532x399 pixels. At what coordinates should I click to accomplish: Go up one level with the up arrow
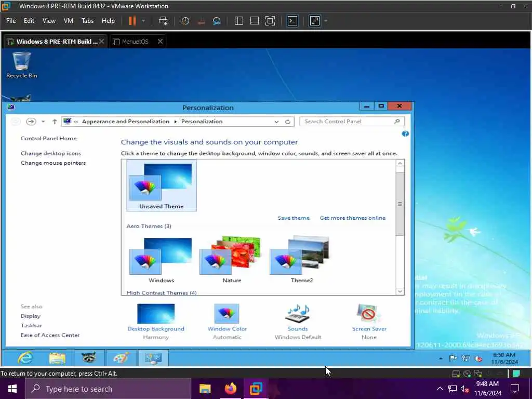tap(54, 122)
